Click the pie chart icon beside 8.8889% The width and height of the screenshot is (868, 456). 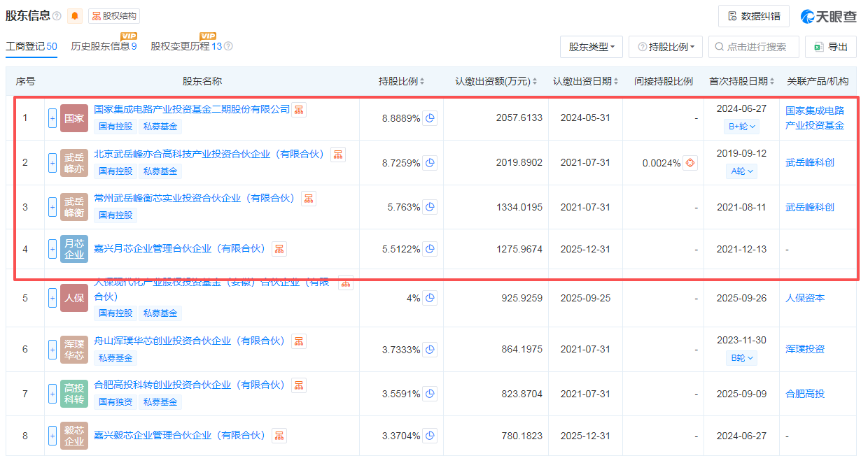[430, 118]
